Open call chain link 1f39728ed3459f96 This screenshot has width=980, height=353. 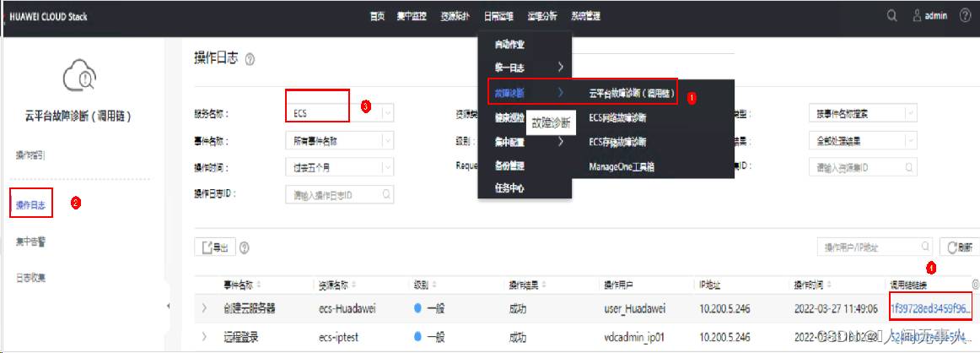point(930,308)
